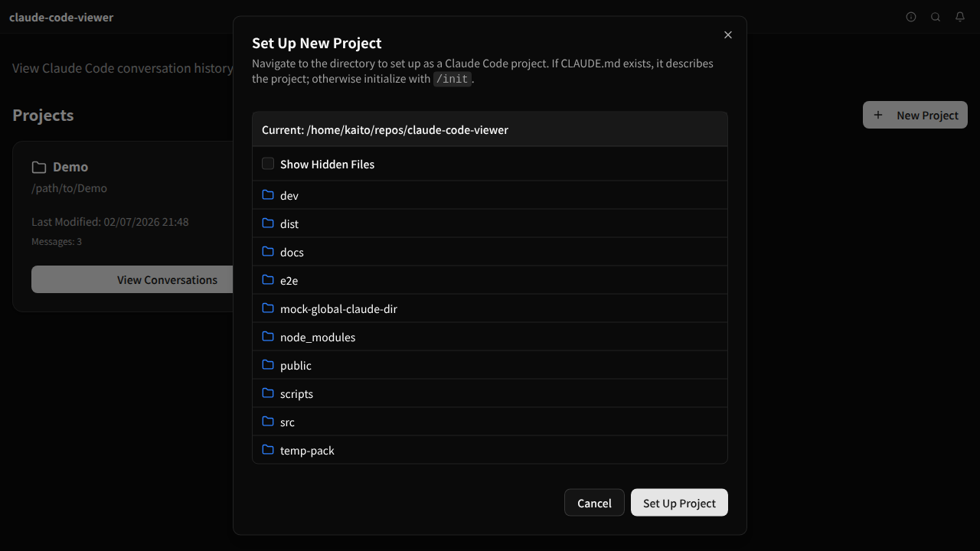Click the folder icon beside e2e
Viewport: 980px width, 551px height.
268,280
